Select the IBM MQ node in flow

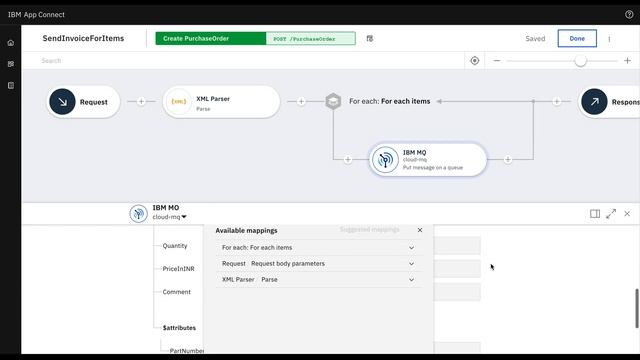pos(428,160)
